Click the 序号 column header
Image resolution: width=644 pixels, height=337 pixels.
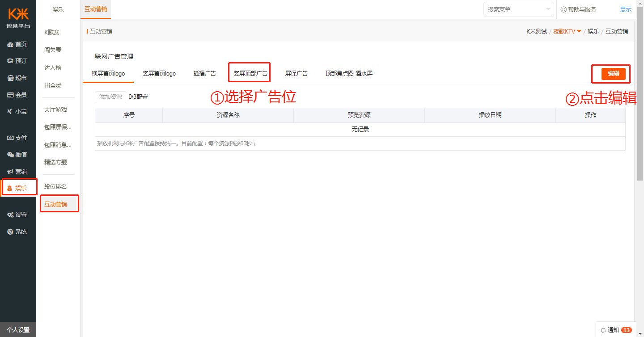point(129,115)
